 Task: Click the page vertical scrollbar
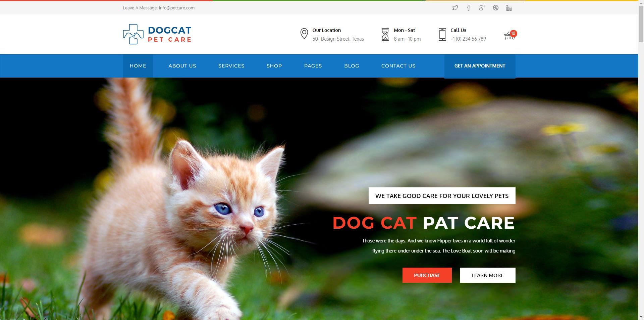click(x=641, y=160)
